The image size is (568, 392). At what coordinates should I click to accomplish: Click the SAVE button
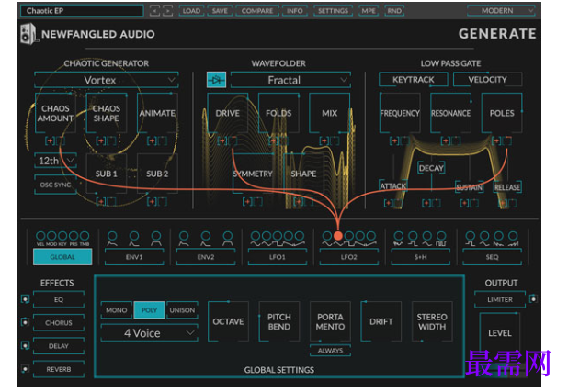point(220,11)
